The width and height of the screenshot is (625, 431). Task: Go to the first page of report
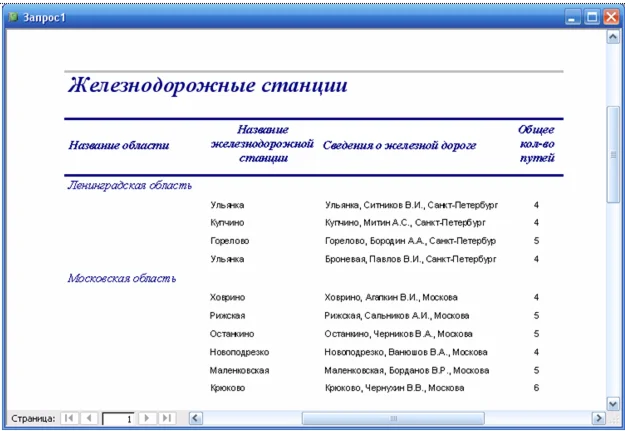coord(69,418)
